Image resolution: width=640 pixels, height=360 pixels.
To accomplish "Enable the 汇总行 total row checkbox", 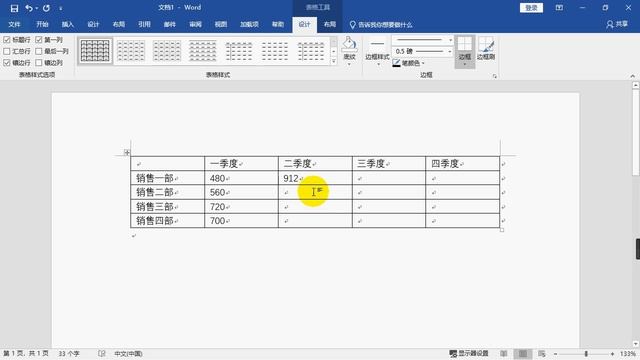I will pyautogui.click(x=7, y=51).
